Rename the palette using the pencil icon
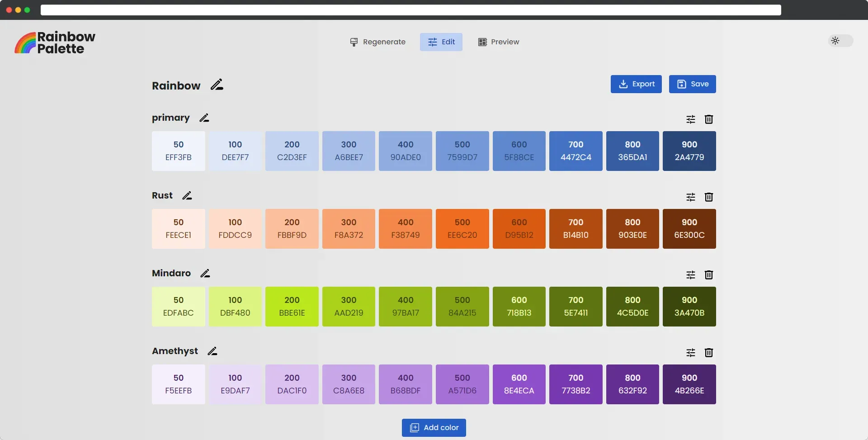 tap(217, 84)
